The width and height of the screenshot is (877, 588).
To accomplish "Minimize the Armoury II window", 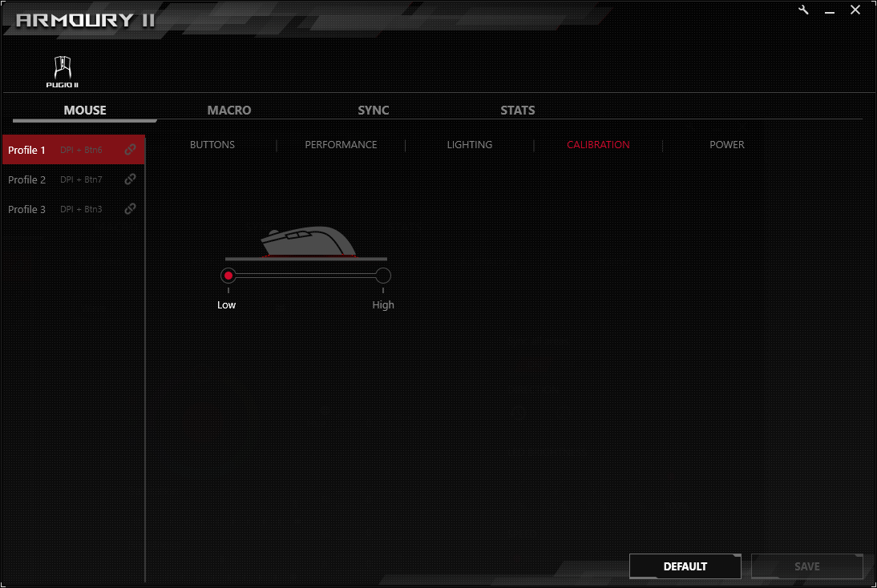I will tap(830, 11).
